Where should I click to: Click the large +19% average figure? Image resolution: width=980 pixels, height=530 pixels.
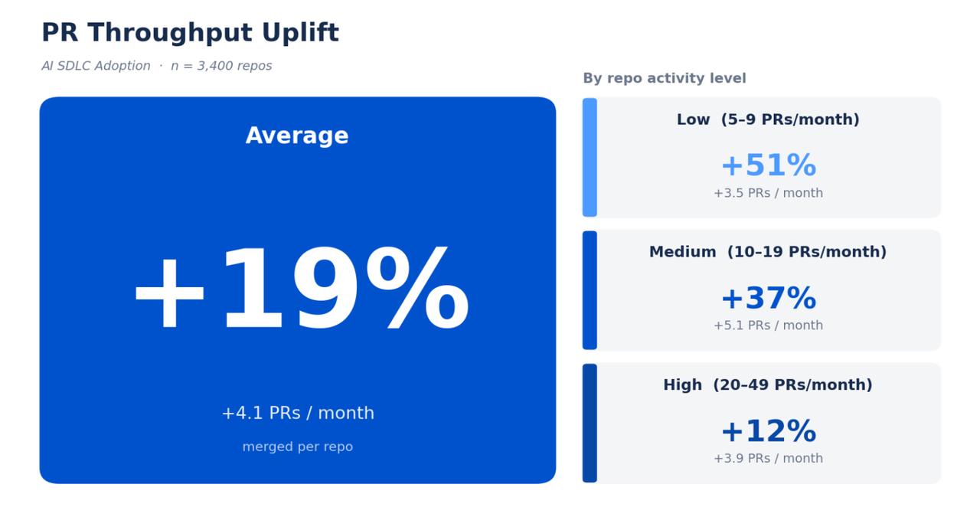point(300,292)
